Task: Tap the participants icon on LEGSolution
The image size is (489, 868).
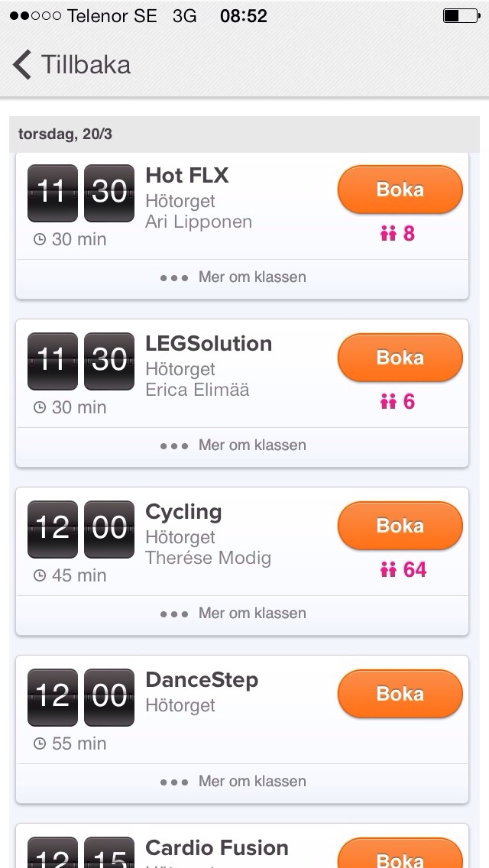Action: [388, 402]
